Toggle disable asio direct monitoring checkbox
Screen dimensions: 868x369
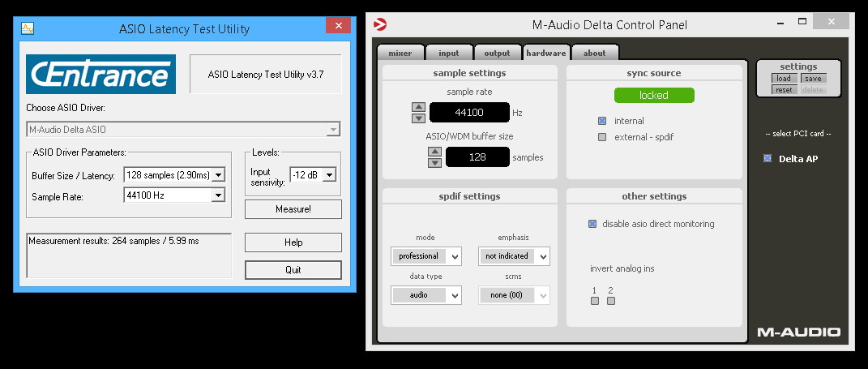coord(592,224)
